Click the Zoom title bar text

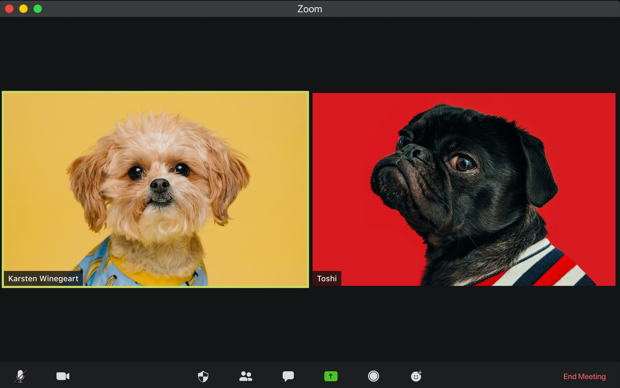[x=310, y=9]
